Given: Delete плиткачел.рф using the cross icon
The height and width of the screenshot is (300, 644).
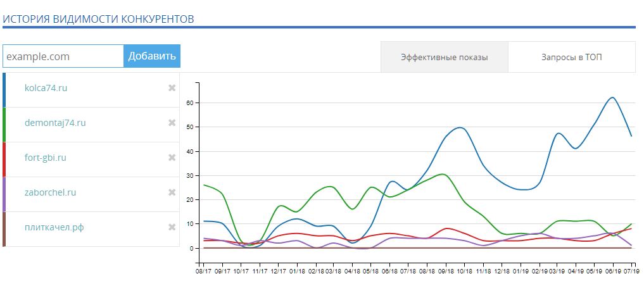Looking at the screenshot, I should pyautogui.click(x=172, y=227).
